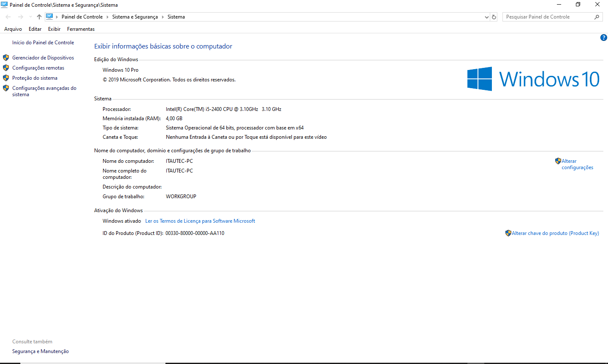The height and width of the screenshot is (364, 608).
Task: Open Proteção do sistema link
Action: (x=35, y=78)
